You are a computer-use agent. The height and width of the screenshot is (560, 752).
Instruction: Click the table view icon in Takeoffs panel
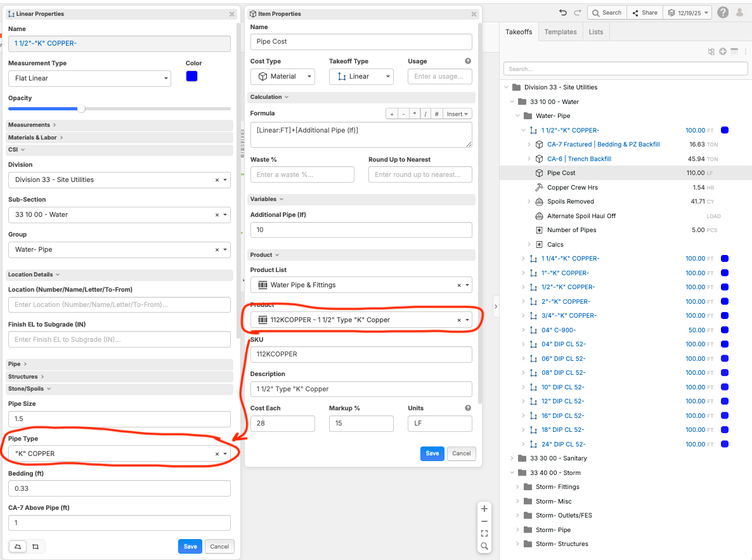tap(734, 51)
